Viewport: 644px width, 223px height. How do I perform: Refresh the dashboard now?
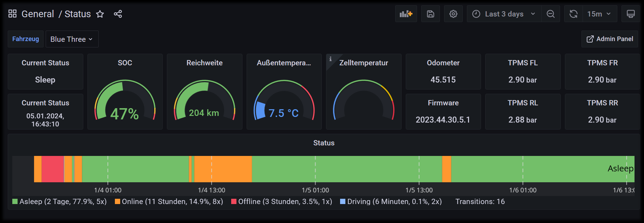[573, 14]
